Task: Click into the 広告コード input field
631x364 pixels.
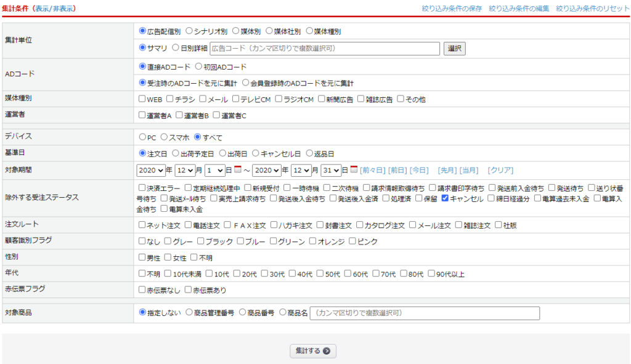Action: pos(325,49)
